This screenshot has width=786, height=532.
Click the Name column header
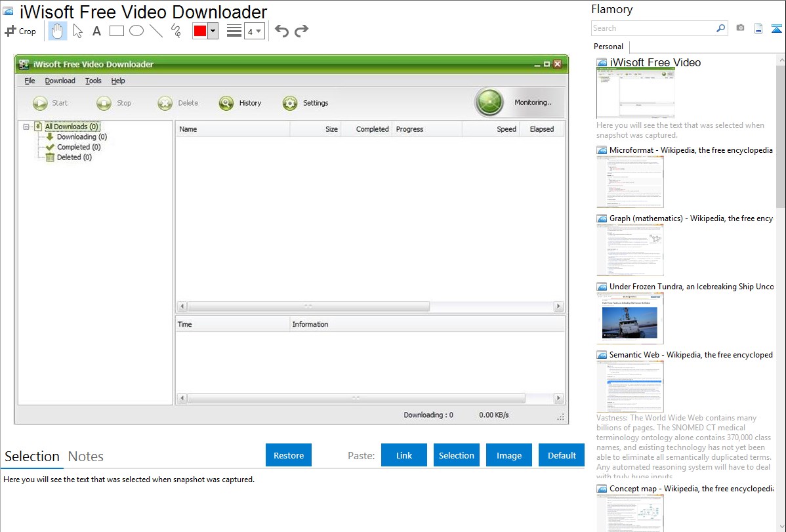coord(233,129)
